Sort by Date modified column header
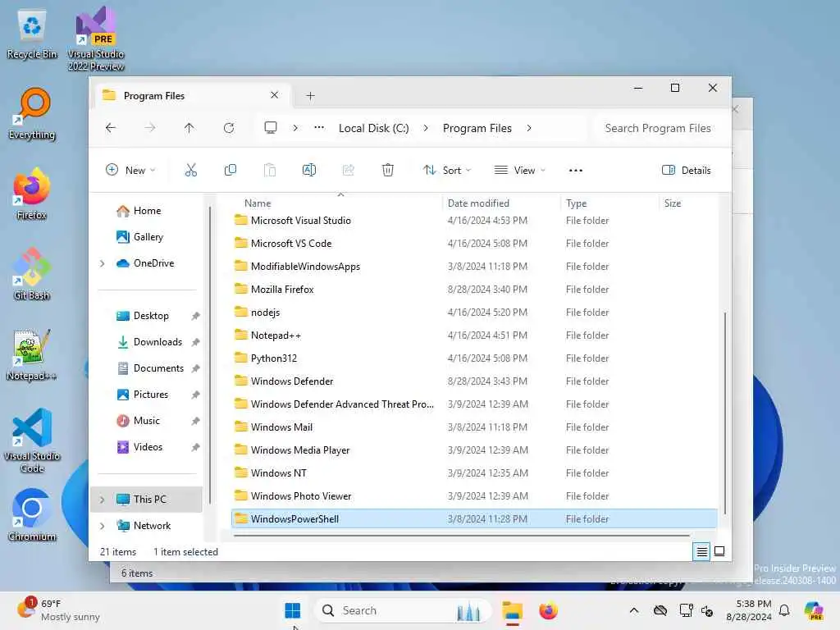Screen dimensions: 840x630 [x=478, y=203]
